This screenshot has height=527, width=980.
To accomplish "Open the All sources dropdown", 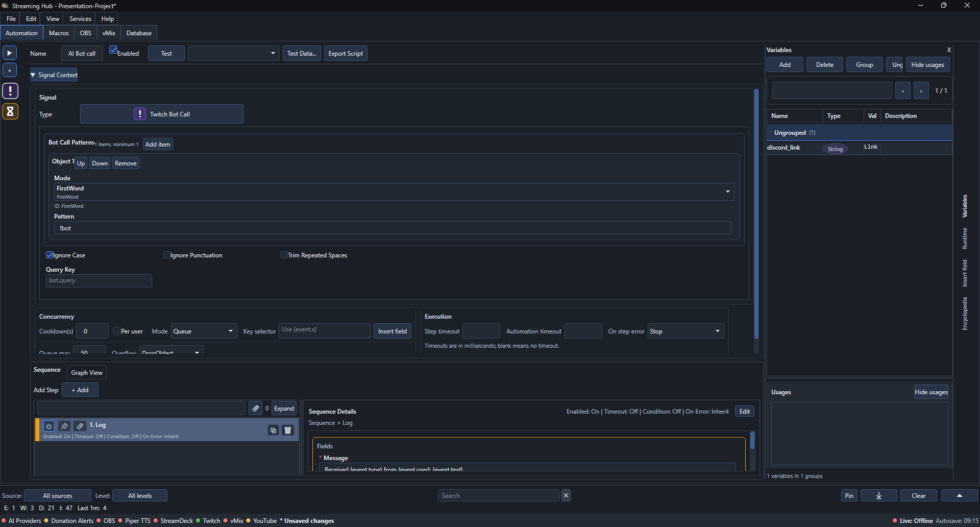I will 58,496.
